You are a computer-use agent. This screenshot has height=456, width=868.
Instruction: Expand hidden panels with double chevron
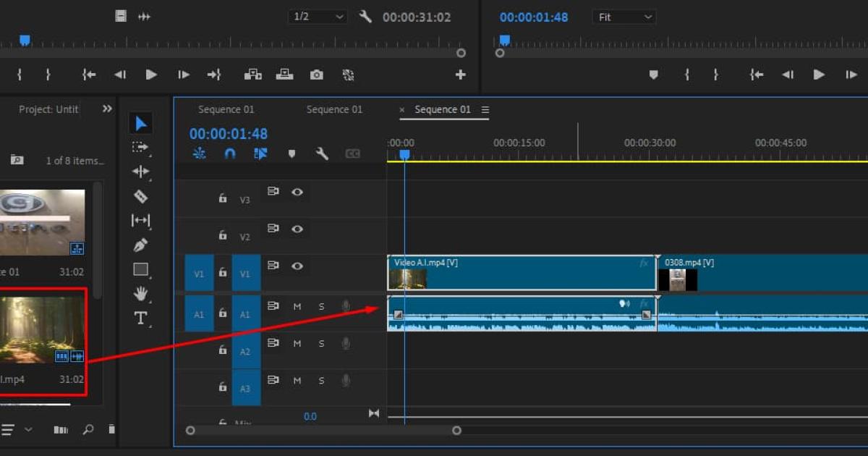[107, 109]
